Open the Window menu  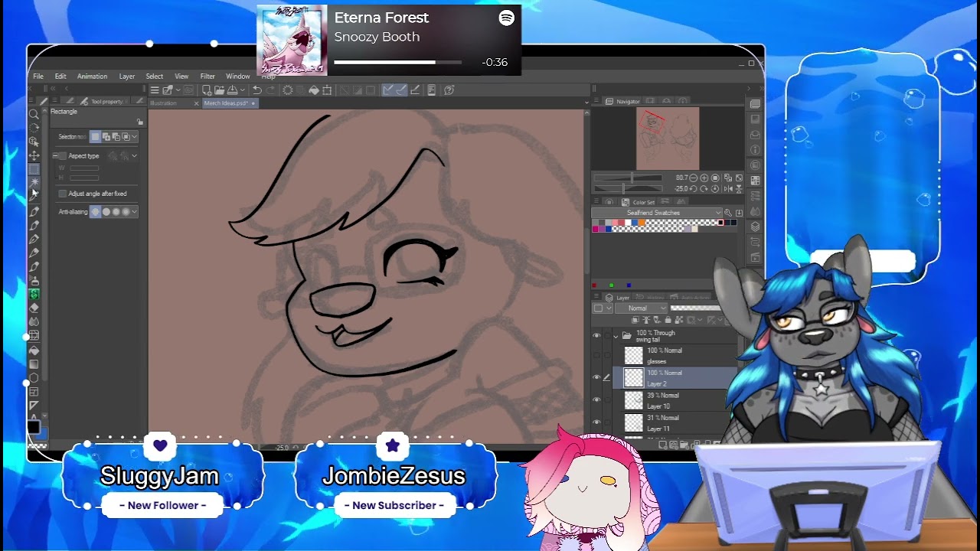coord(238,77)
